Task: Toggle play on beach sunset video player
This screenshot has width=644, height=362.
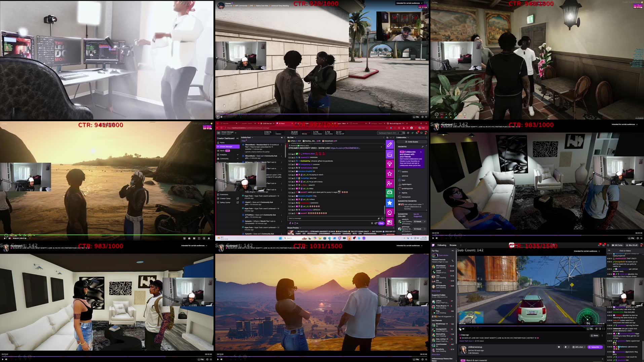Action: (5, 238)
